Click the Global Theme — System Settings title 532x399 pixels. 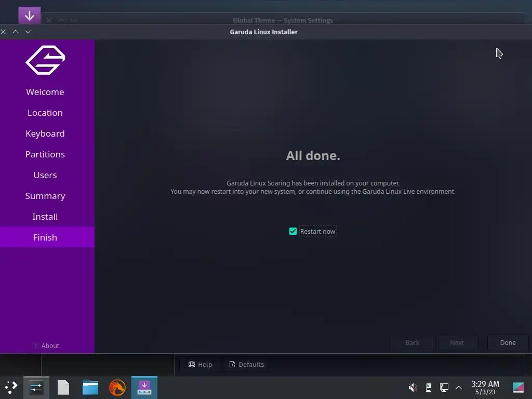click(283, 20)
